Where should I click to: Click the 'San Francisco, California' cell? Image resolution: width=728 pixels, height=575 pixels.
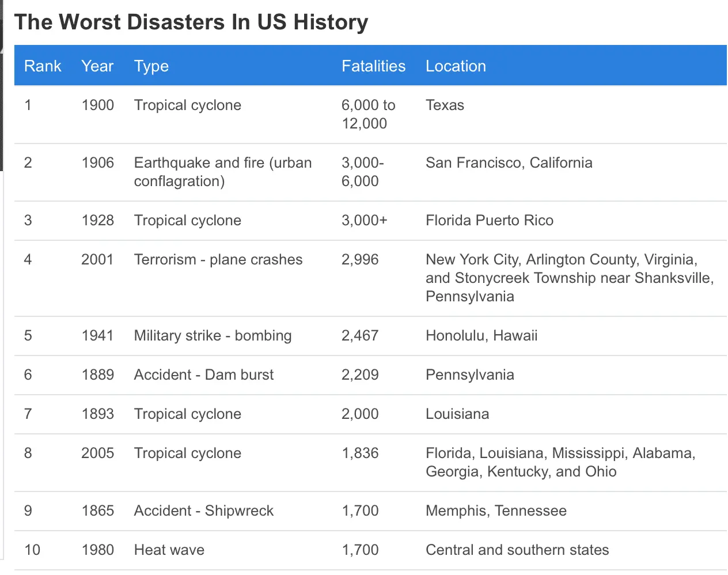pos(509,163)
